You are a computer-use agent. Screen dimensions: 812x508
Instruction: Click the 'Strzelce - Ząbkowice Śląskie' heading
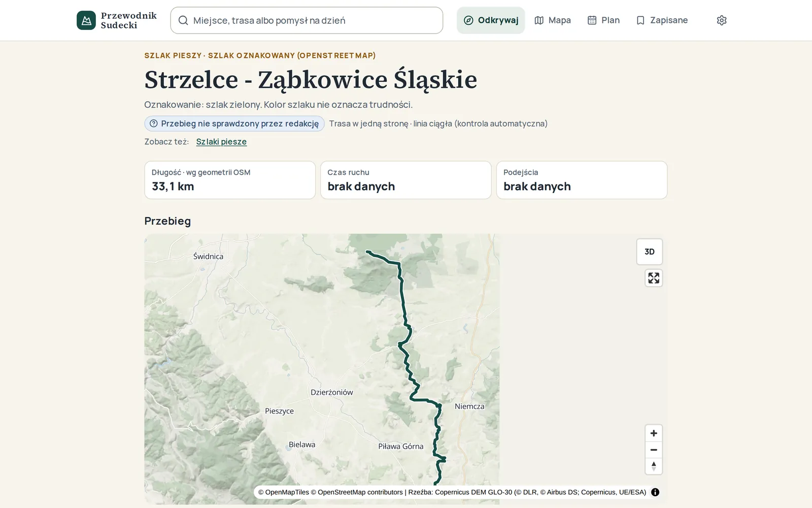tap(311, 80)
